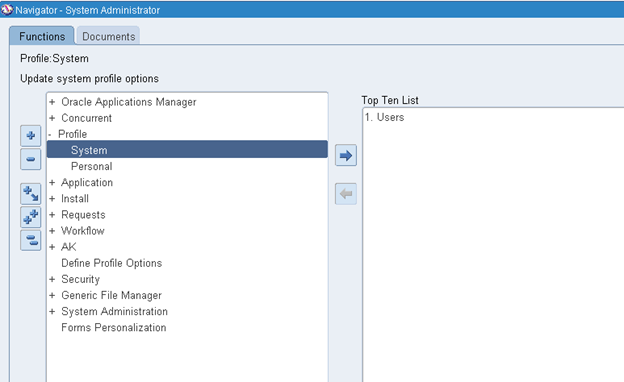The image size is (624, 382).
Task: Collapse the Profile menu node
Action: pos(50,134)
